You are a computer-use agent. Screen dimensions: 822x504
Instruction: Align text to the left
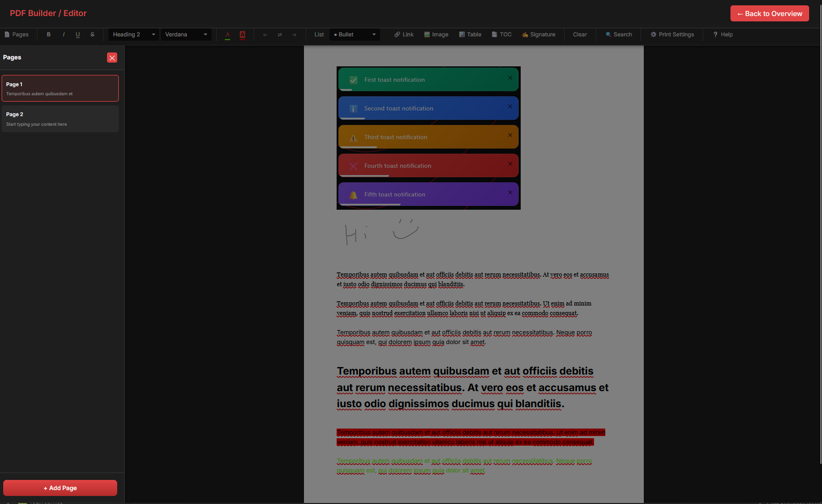tap(265, 35)
